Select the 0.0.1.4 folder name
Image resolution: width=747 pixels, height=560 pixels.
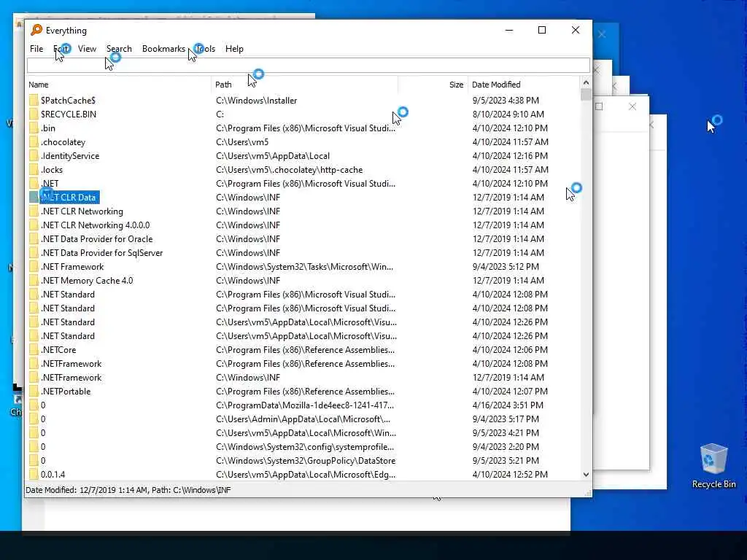point(53,475)
